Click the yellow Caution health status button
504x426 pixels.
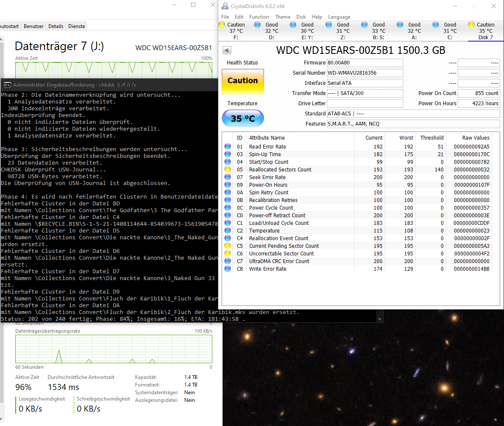(x=243, y=81)
